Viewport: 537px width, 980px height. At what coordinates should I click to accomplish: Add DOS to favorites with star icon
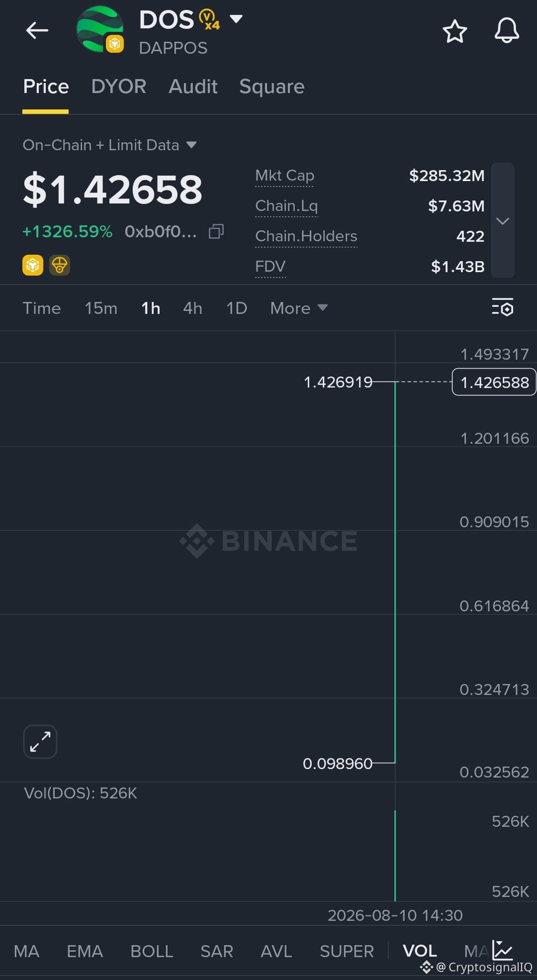454,31
